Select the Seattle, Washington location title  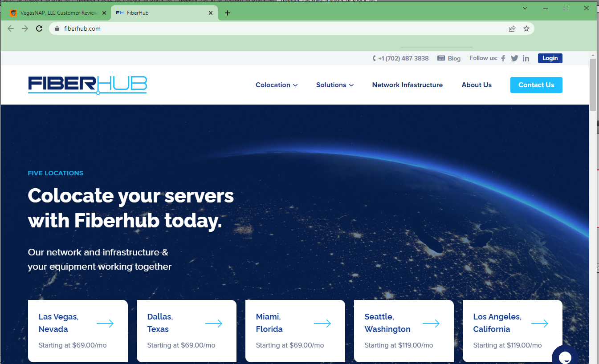[x=387, y=323]
